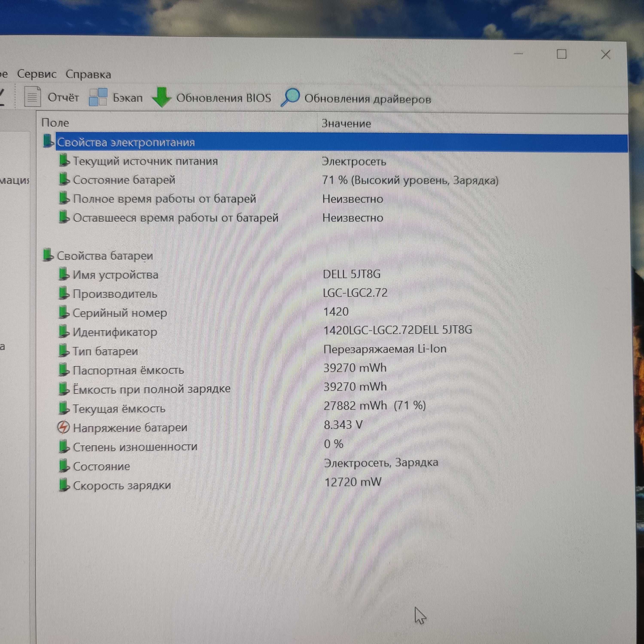The height and width of the screenshot is (644, 644).
Task: Click battery icon beside Свойства электропитания
Action: click(48, 141)
